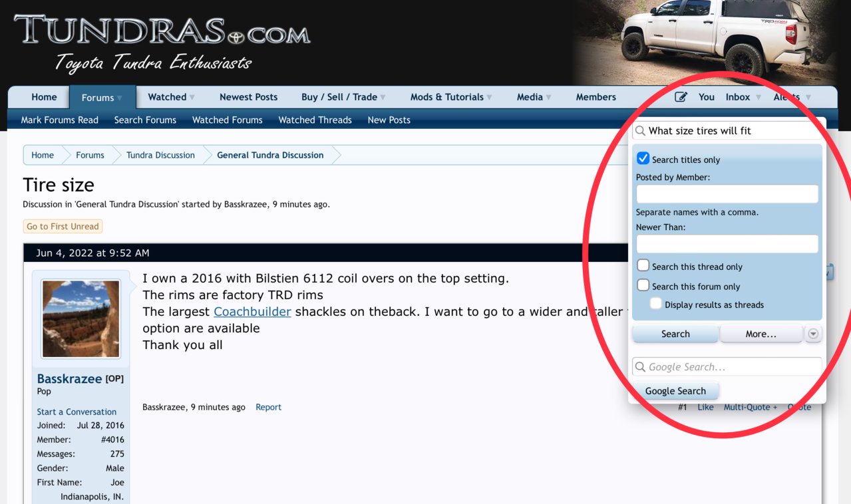Click Multi-Quote + on the post
This screenshot has height=504, width=851.
tap(751, 407)
